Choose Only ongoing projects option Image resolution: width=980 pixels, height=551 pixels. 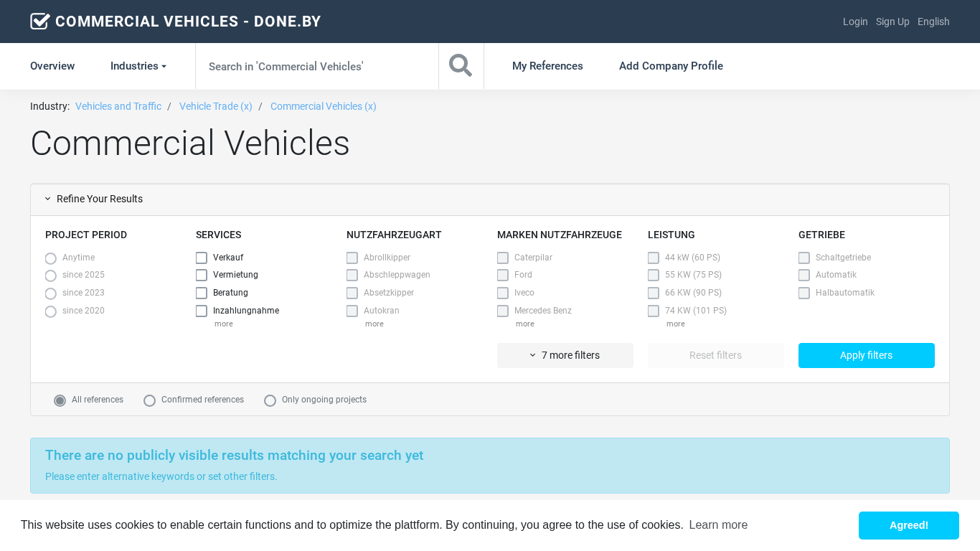click(x=270, y=400)
